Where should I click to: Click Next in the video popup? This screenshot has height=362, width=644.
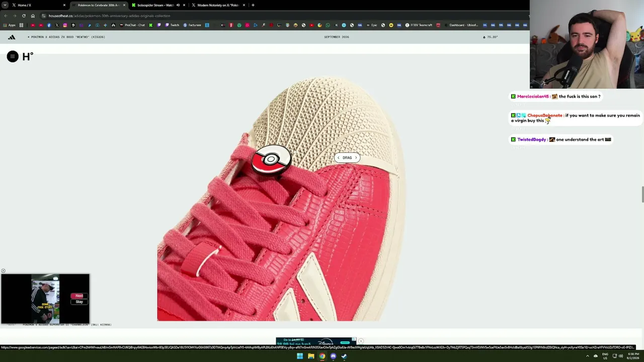(x=79, y=296)
